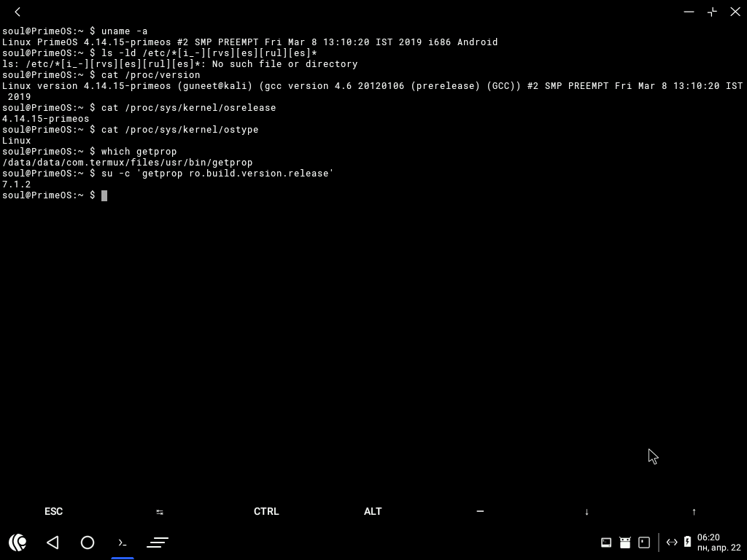Tap the ESC extra key
747x560 pixels.
coord(53,511)
